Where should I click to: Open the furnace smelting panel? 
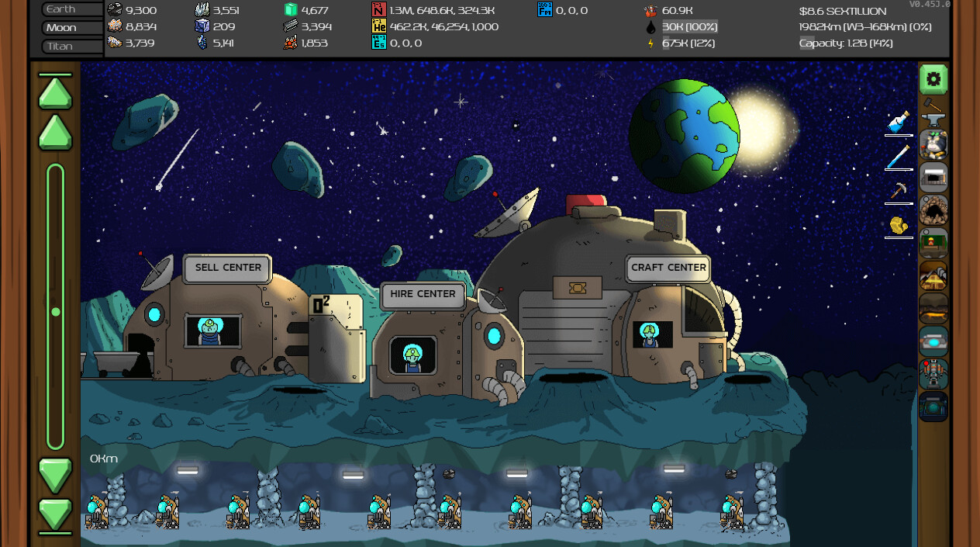[933, 177]
